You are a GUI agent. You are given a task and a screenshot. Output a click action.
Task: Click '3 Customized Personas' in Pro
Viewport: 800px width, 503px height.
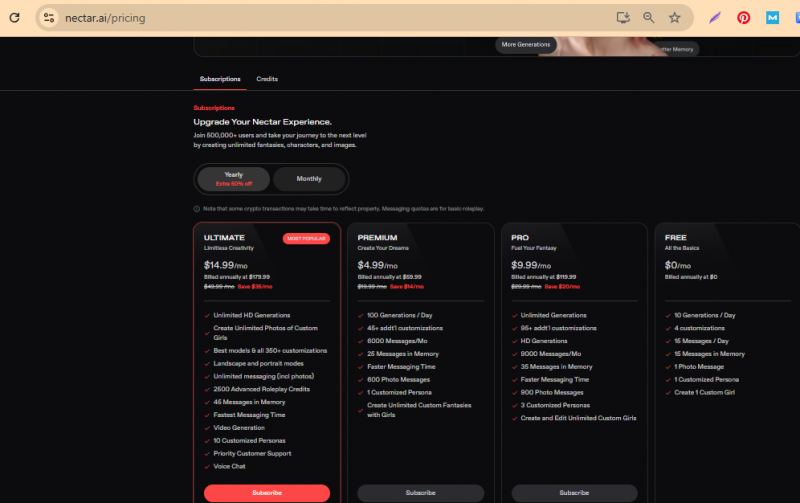555,406
